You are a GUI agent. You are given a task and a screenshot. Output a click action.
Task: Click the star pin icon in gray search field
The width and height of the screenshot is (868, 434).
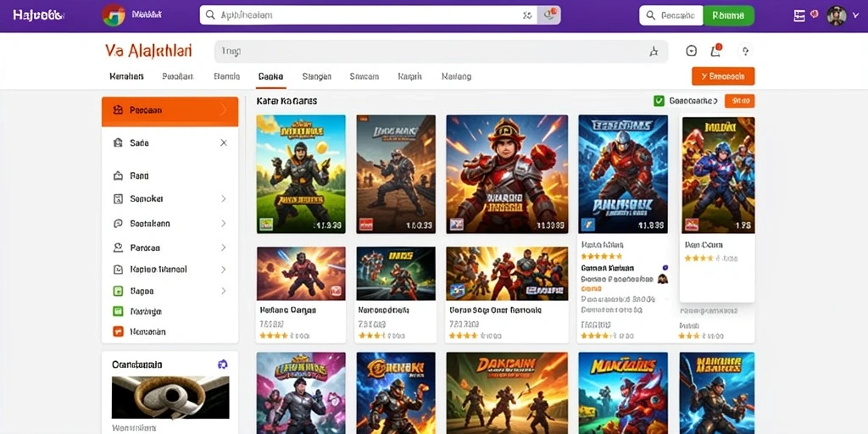click(654, 52)
